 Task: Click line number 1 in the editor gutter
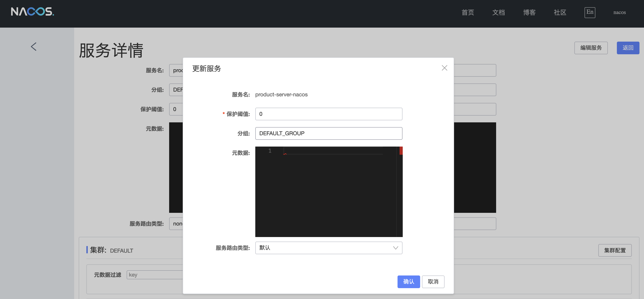click(270, 151)
